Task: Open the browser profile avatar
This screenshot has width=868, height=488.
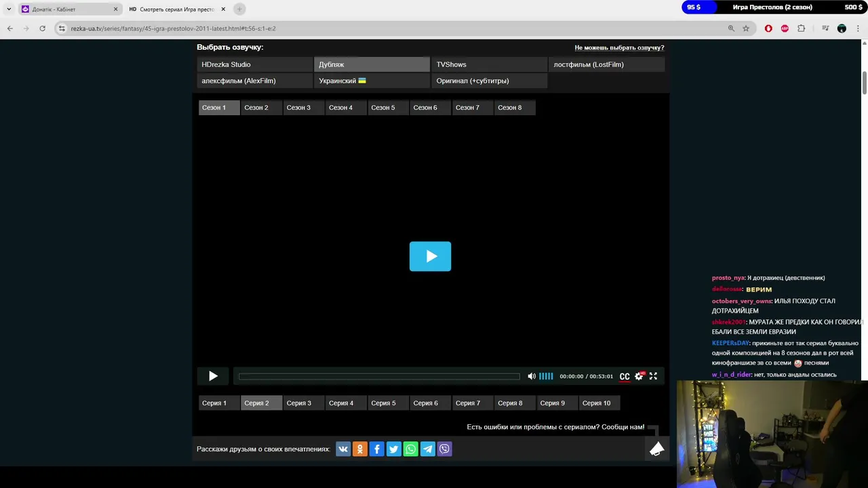Action: (842, 28)
